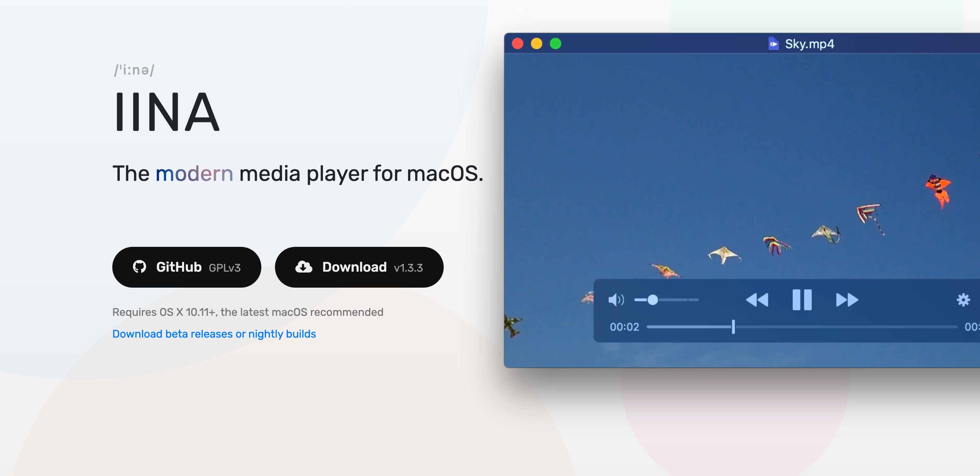Click the Sky.mp4 window title text
The height and width of the screenshot is (476, 980).
[x=809, y=44]
